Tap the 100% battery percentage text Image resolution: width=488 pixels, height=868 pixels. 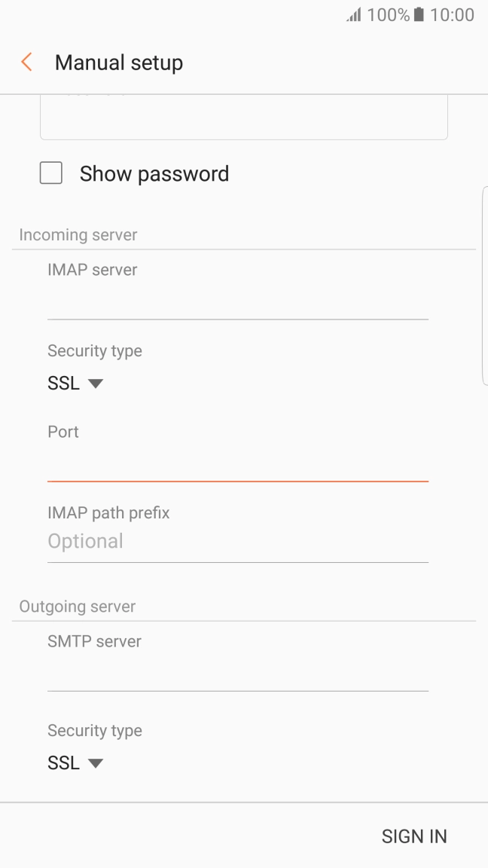[389, 15]
